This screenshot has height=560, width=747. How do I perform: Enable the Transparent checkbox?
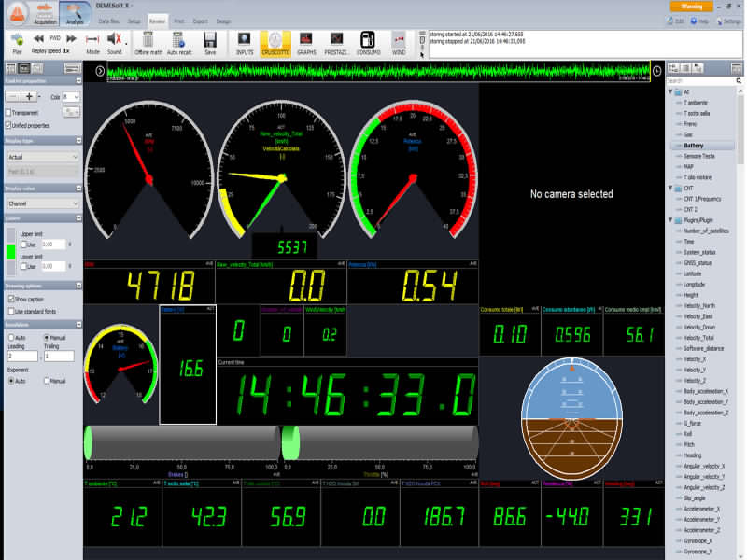tap(9, 113)
